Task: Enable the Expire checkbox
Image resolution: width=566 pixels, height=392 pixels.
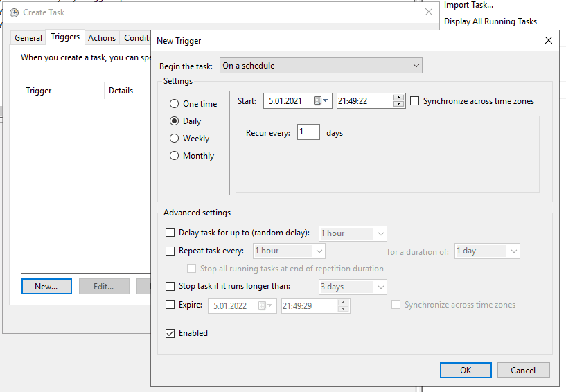Action: 170,305
